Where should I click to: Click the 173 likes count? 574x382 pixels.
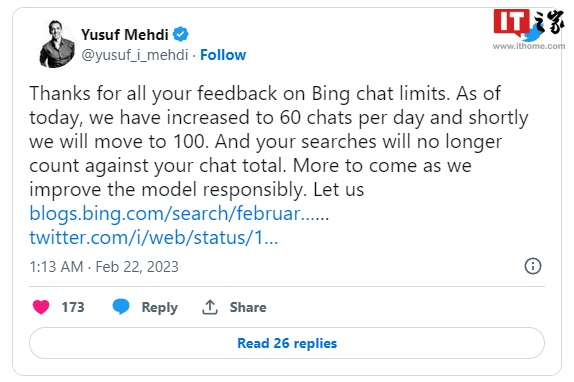point(73,307)
